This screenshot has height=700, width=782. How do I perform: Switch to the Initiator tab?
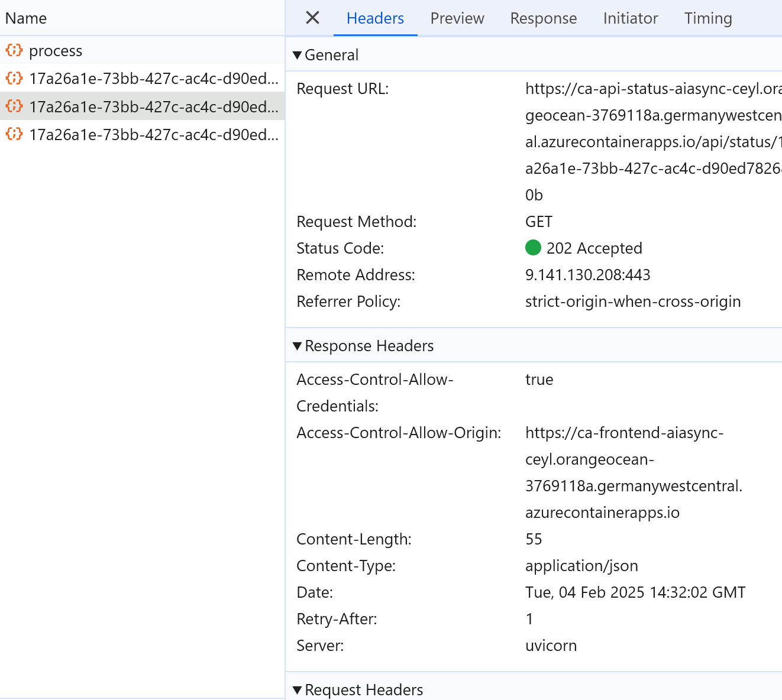point(631,18)
